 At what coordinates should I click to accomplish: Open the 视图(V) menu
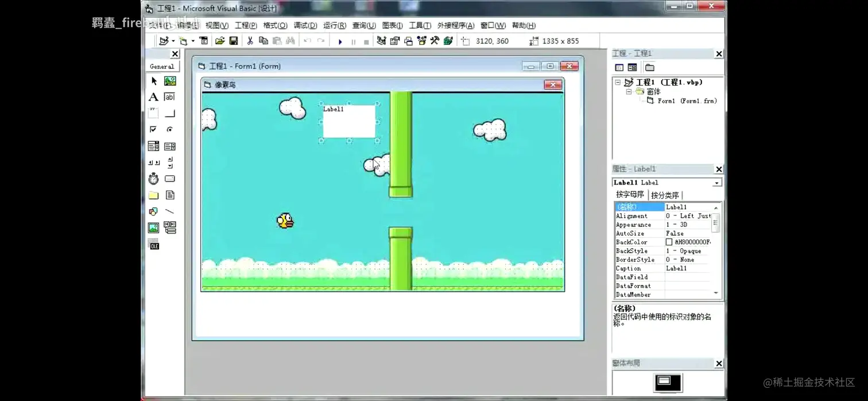coord(217,25)
